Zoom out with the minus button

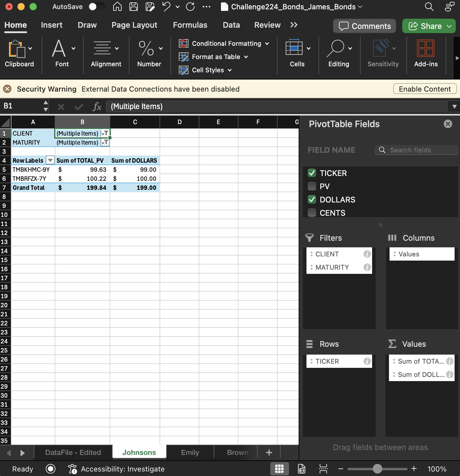click(x=341, y=469)
